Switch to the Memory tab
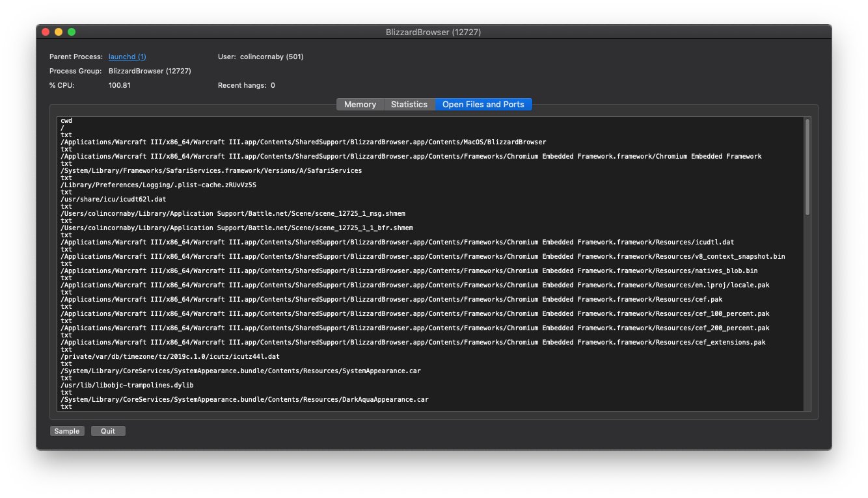This screenshot has width=868, height=498. (360, 104)
